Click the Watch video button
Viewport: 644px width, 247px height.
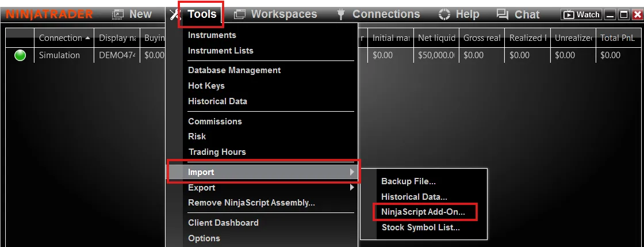click(x=581, y=15)
